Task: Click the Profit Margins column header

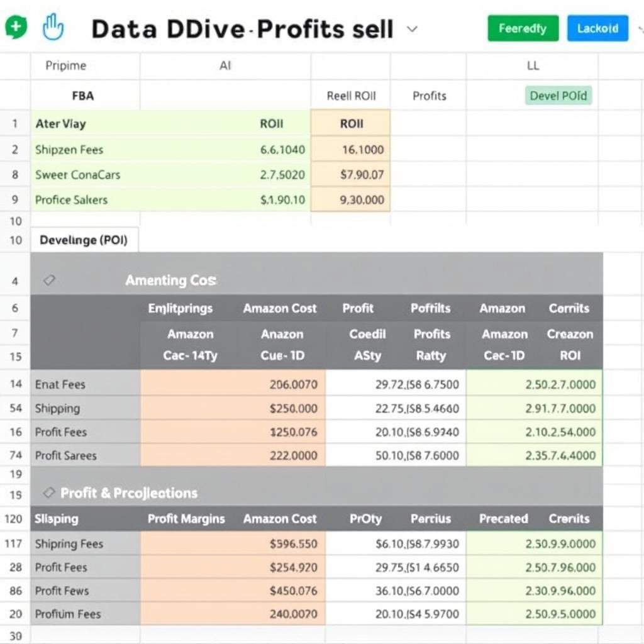Action: (186, 519)
